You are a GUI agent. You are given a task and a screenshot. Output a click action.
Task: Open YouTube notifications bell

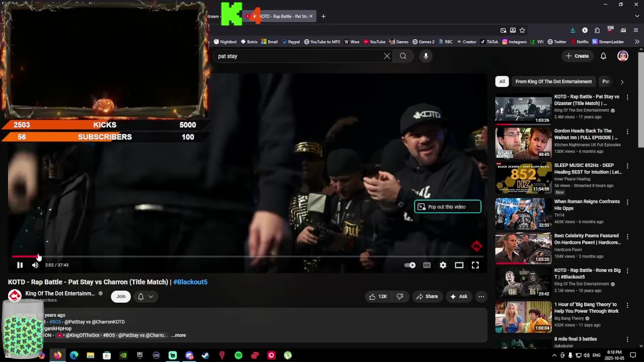603,56
